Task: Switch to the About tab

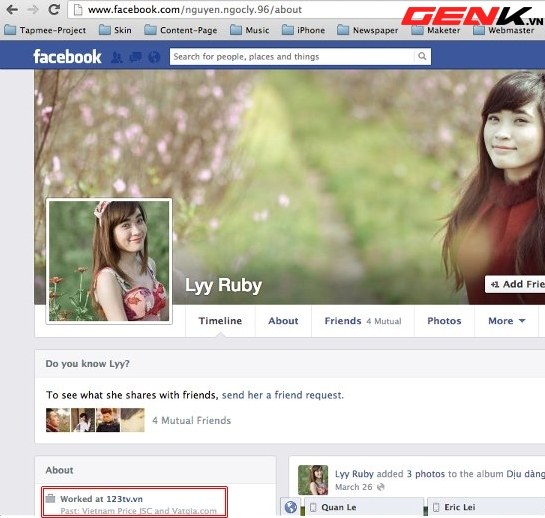Action: coord(283,321)
